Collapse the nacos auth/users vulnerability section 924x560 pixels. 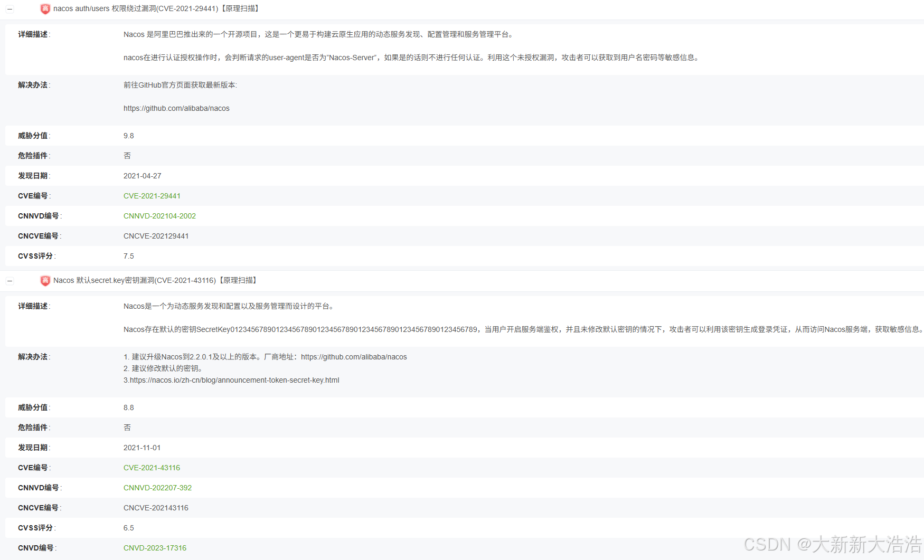click(10, 9)
